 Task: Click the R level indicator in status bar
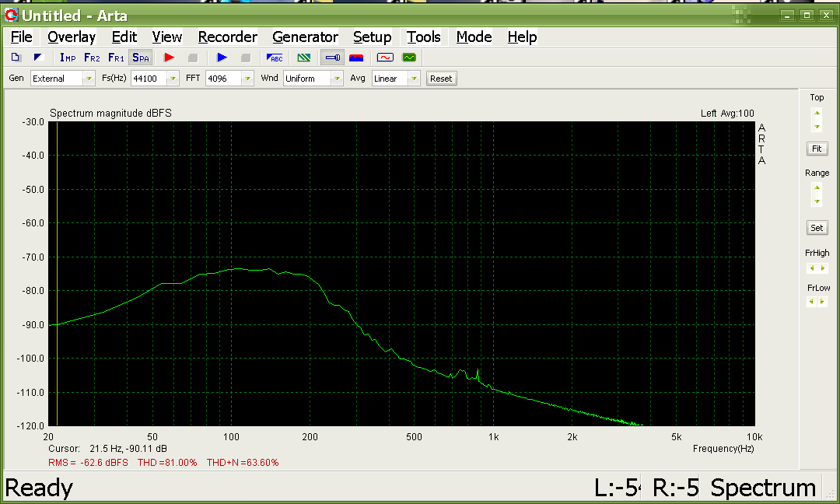pos(676,488)
